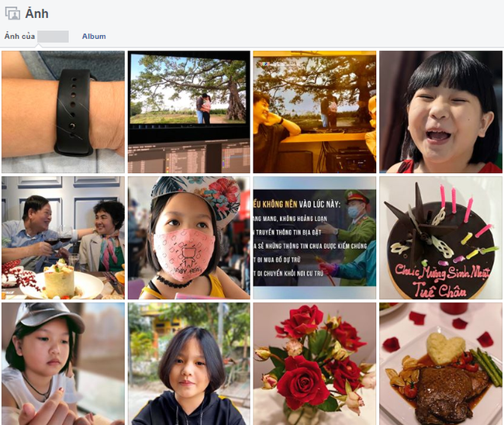The width and height of the screenshot is (504, 425).
Task: View girl wearing silver cap photo
Action: 63,364
